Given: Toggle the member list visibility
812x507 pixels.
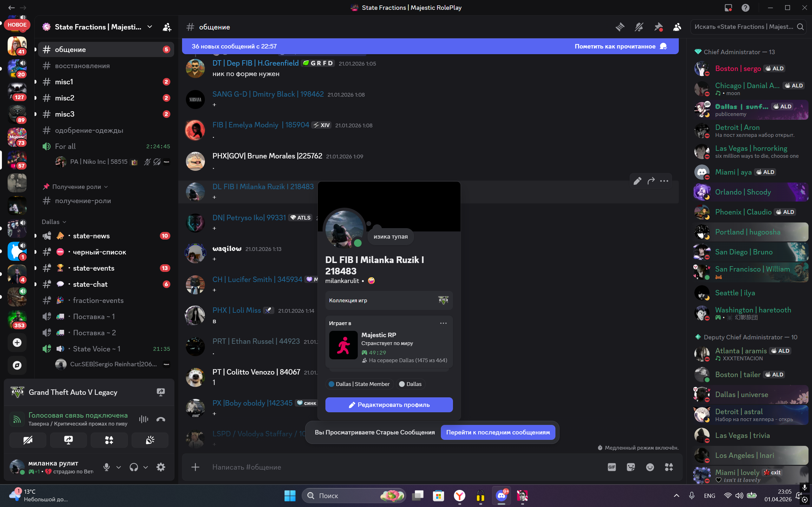Looking at the screenshot, I should coord(677,27).
